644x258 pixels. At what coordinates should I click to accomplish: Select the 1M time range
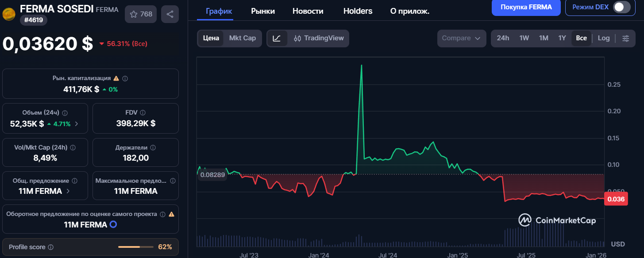point(544,38)
